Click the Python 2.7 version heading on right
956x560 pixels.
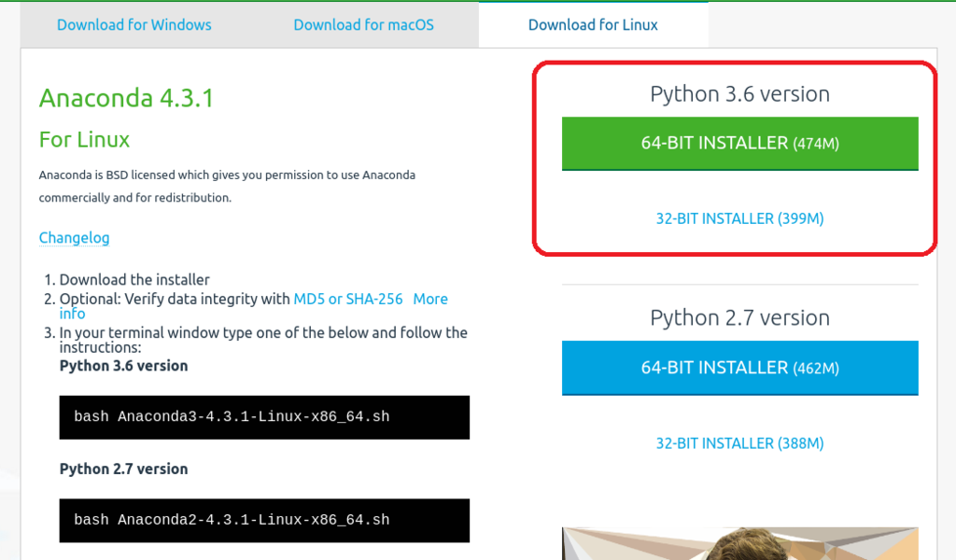click(x=739, y=317)
